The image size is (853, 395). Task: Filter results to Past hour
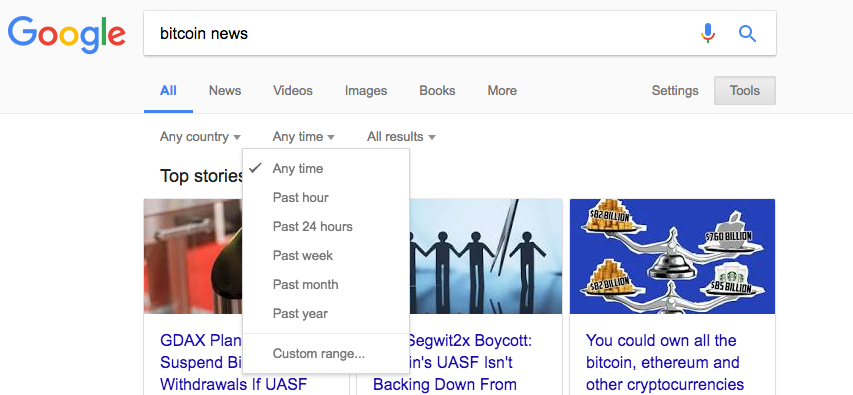pyautogui.click(x=326, y=198)
